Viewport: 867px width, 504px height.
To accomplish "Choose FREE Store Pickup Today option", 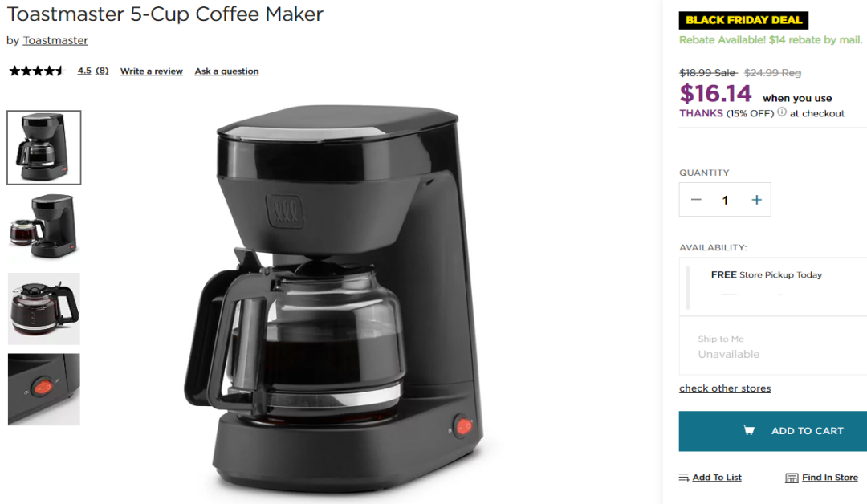I will [x=773, y=287].
